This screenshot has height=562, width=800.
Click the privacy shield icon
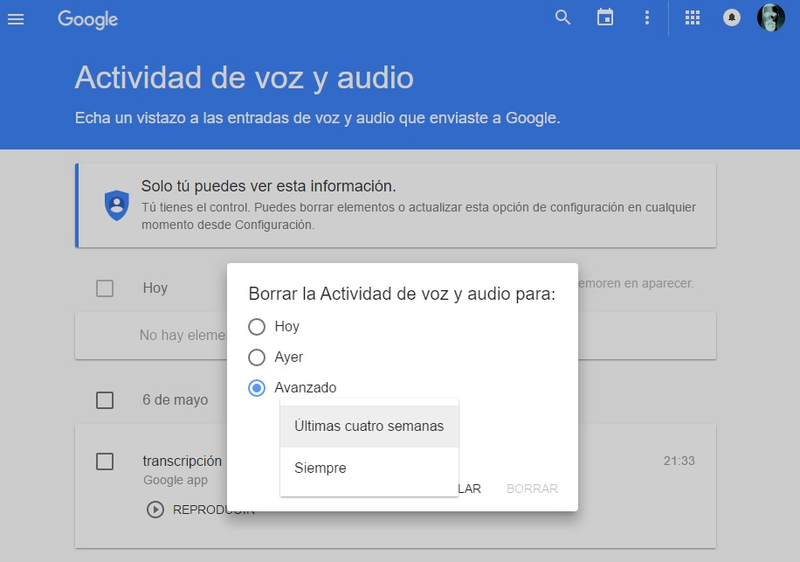(117, 206)
